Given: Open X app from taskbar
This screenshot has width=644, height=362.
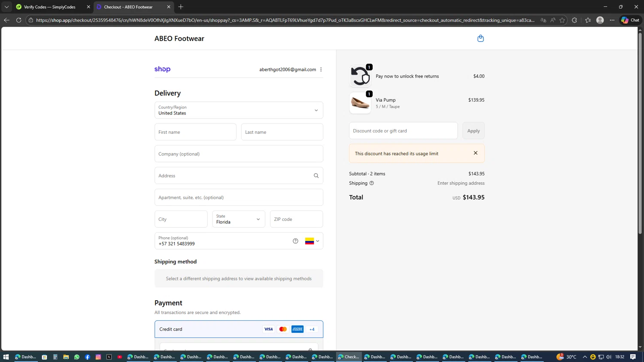Looking at the screenshot, I should pyautogui.click(x=109, y=357).
